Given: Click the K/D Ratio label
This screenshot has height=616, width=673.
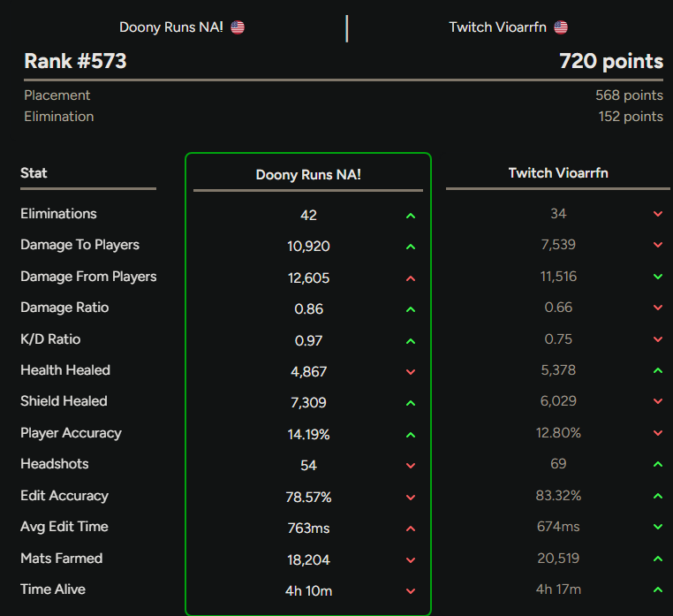Looking at the screenshot, I should [50, 339].
